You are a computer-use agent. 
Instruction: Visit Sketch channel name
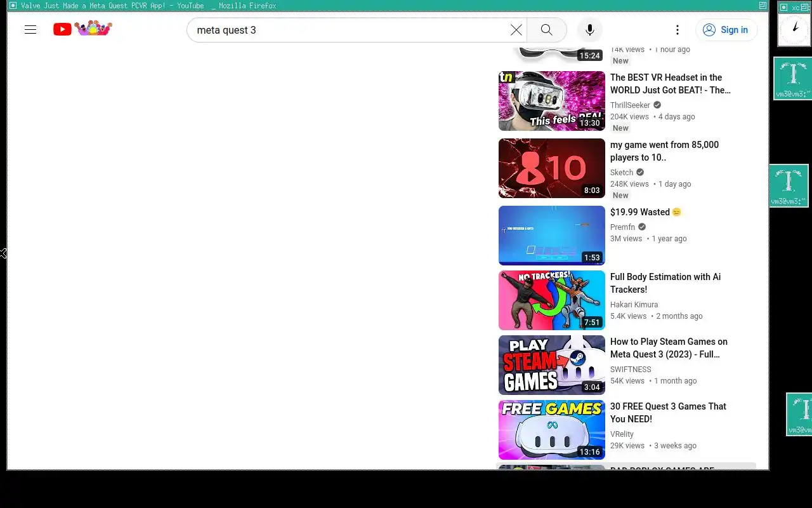(x=622, y=173)
